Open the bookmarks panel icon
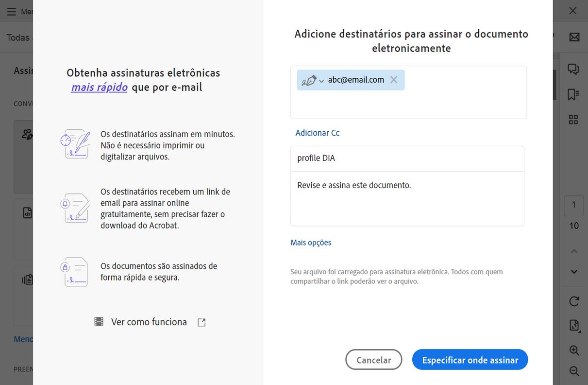Viewport: 588px width, 385px height. click(x=573, y=94)
